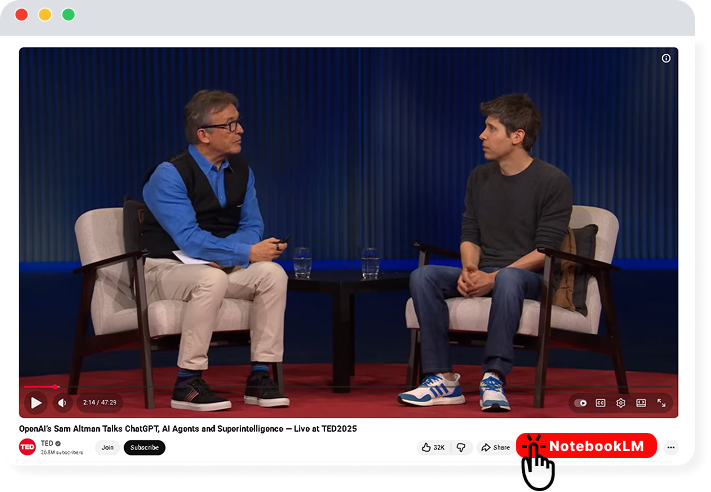Mute the video volume

63,403
